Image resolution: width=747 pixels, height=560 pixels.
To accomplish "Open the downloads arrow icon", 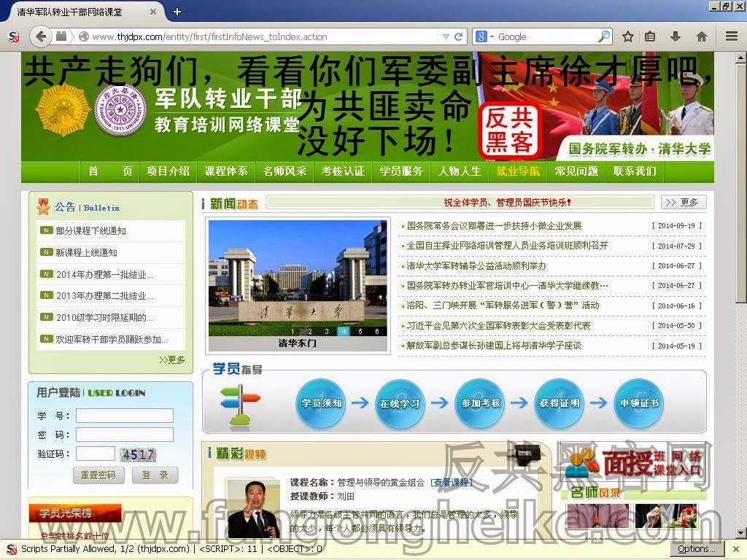I will (675, 36).
